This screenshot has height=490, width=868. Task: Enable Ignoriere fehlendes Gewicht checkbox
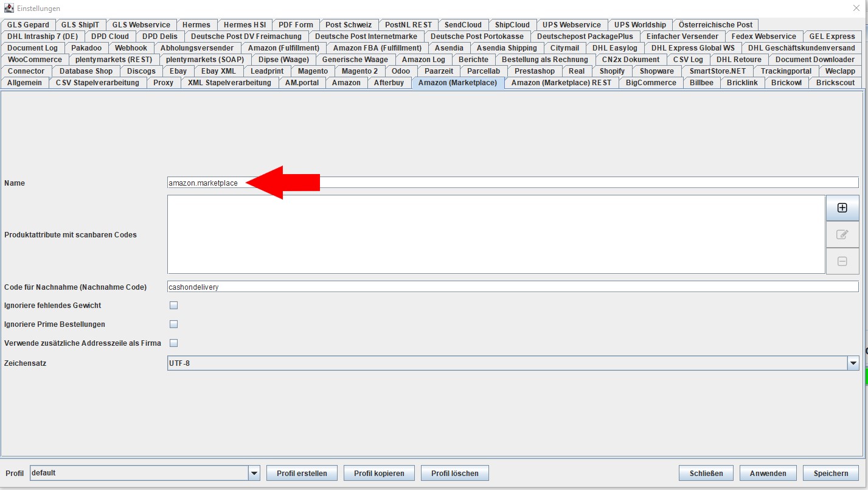(173, 306)
